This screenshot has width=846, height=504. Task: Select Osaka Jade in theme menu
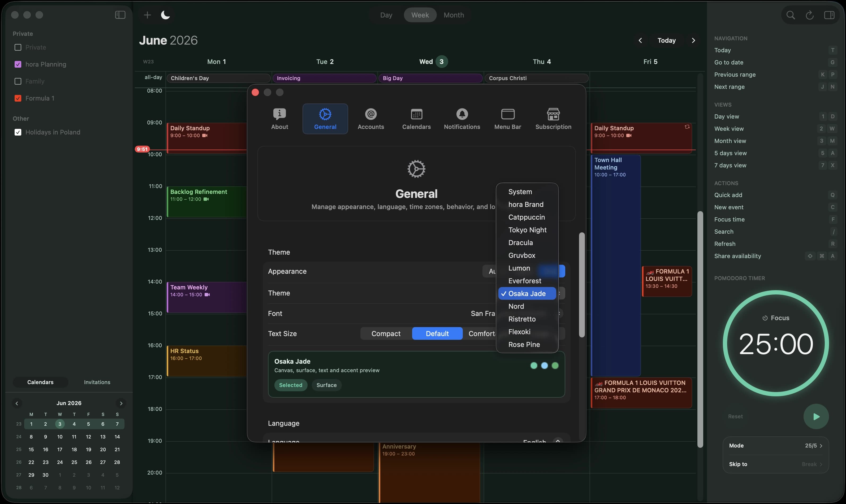[527, 294]
